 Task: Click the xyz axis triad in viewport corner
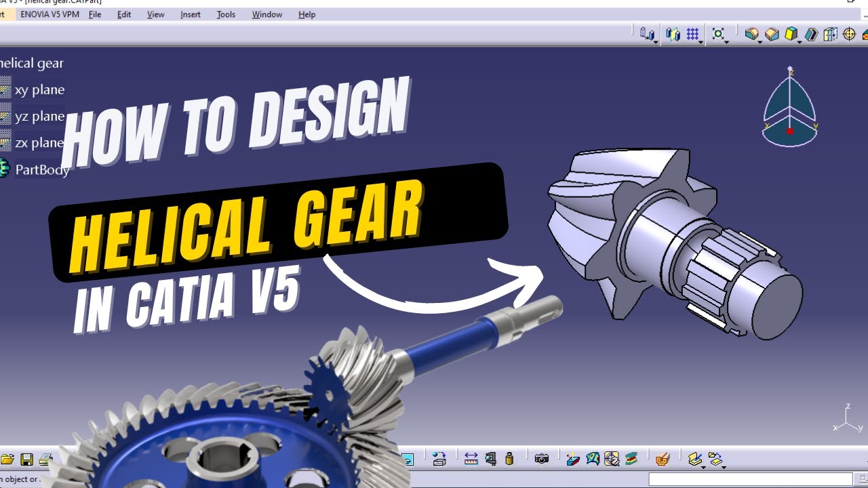click(x=848, y=419)
